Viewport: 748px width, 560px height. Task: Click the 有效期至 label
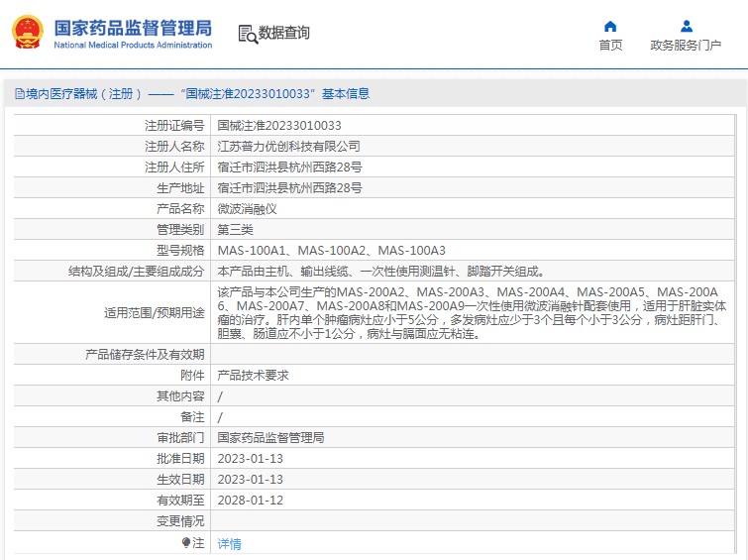click(180, 500)
